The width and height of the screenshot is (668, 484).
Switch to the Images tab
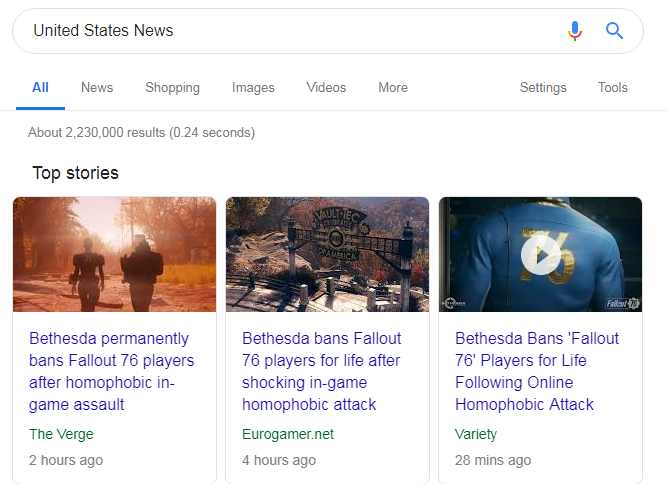(x=253, y=87)
